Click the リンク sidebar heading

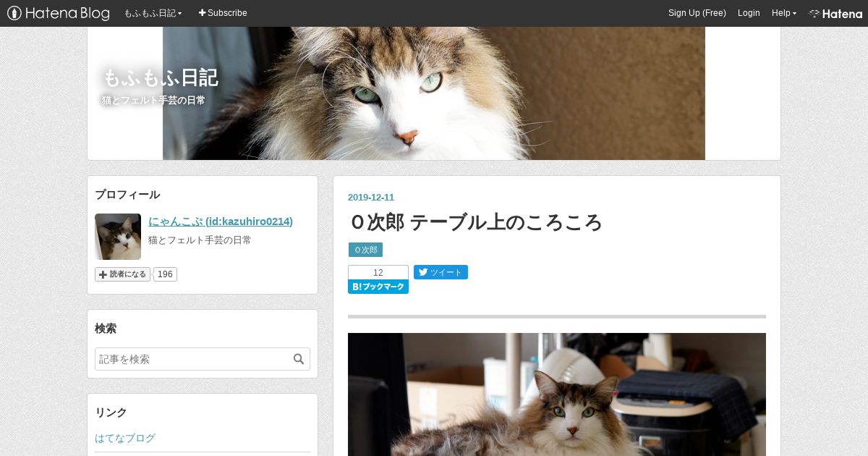111,413
